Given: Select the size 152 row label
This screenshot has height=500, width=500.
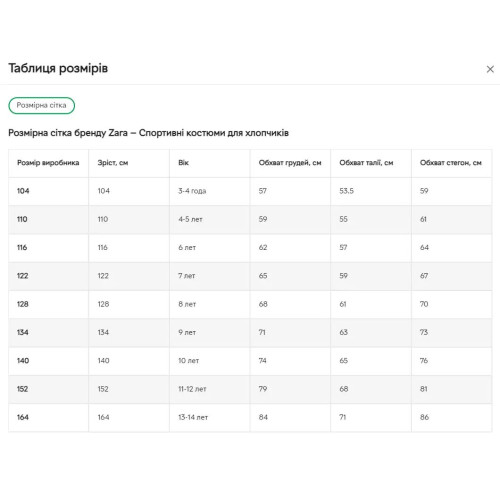Looking at the screenshot, I should click(22, 389).
